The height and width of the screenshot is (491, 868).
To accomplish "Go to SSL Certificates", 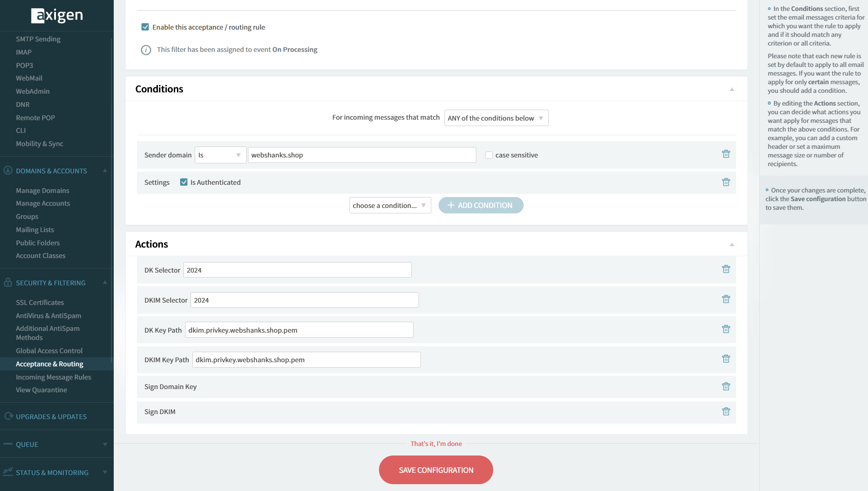I will [40, 303].
